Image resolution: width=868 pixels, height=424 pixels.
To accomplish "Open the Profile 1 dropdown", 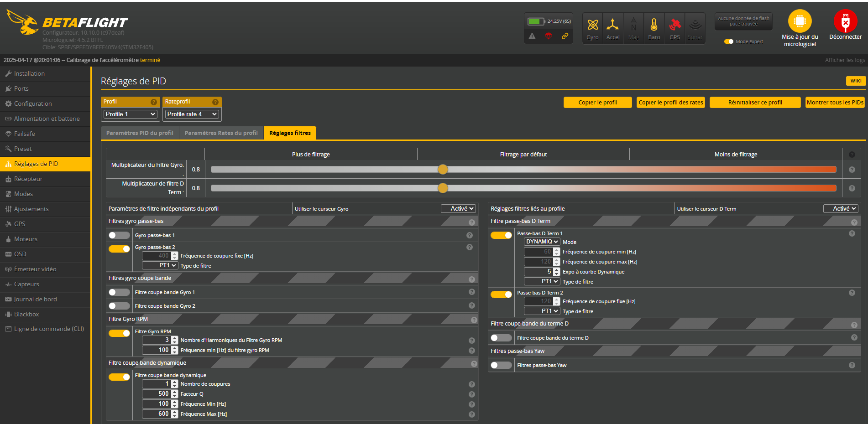I will [131, 114].
